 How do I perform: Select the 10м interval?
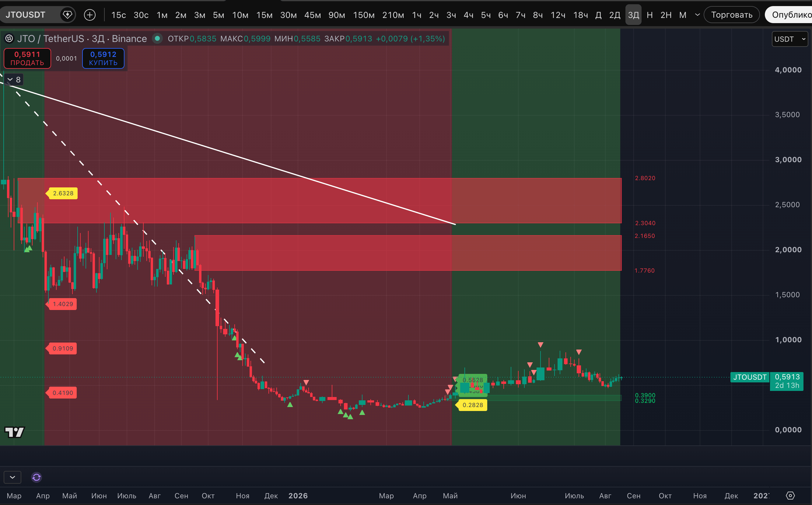(x=240, y=15)
